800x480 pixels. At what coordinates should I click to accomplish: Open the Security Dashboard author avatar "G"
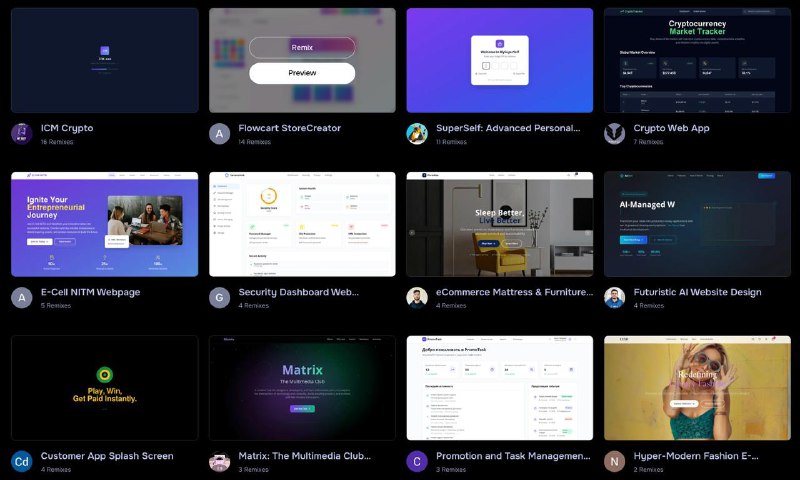[x=219, y=297]
